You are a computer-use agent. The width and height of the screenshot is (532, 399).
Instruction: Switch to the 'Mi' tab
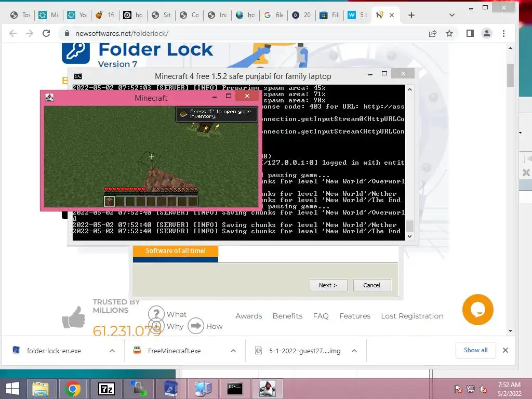coord(48,15)
